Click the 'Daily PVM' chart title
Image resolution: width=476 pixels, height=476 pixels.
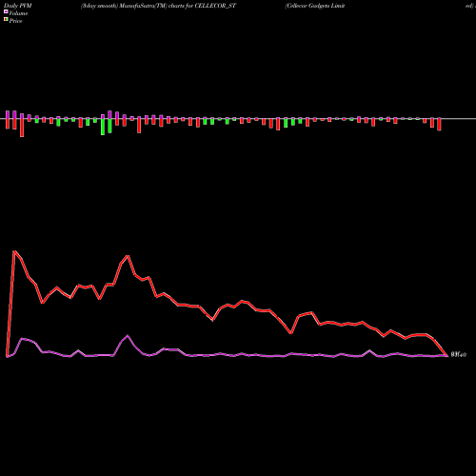point(18,6)
